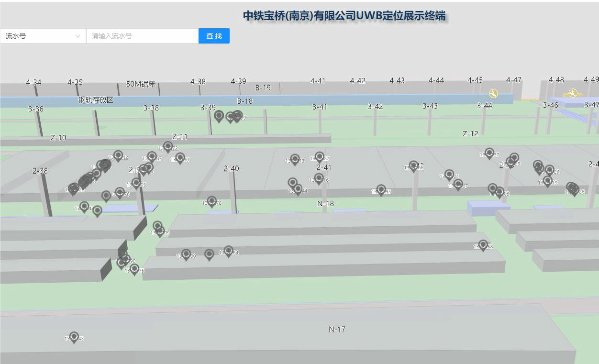Screen dimensions: 599x364
Task: Click the B-19 label on the map
Action: 263,88
